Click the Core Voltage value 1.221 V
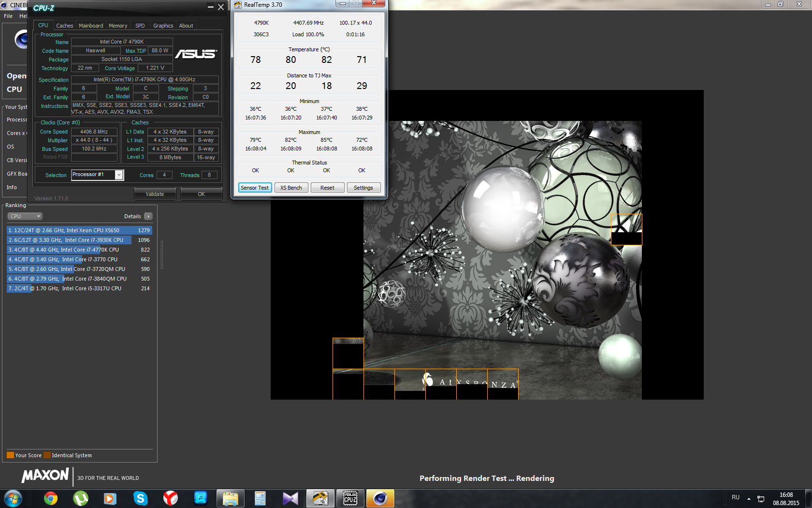The height and width of the screenshot is (508, 812). [155, 68]
